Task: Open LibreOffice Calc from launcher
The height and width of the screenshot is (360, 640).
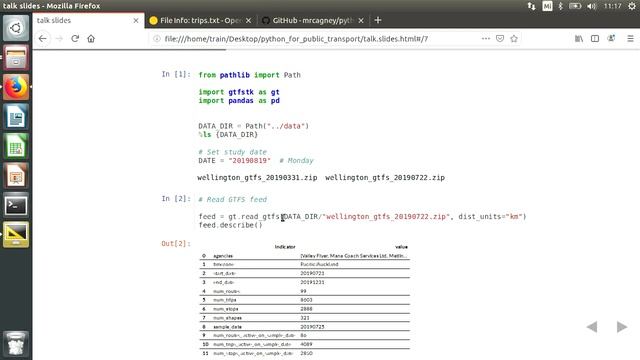Action: tap(16, 146)
